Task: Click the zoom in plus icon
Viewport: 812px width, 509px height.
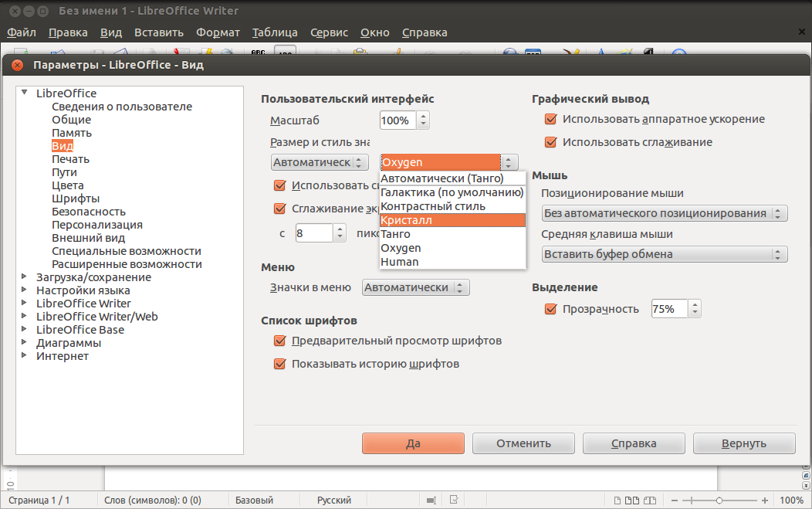Action: point(765,501)
